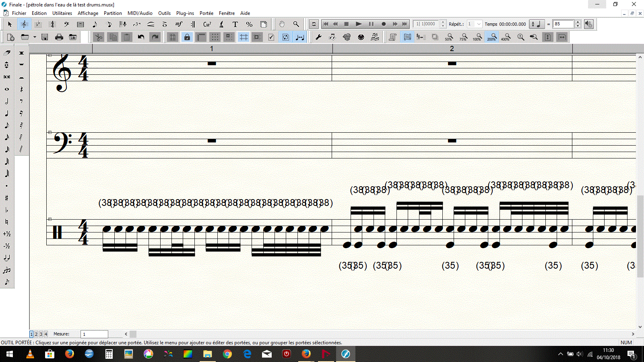Toggle the padlock music lock button
This screenshot has height=362, width=644.
pyautogui.click(x=187, y=37)
